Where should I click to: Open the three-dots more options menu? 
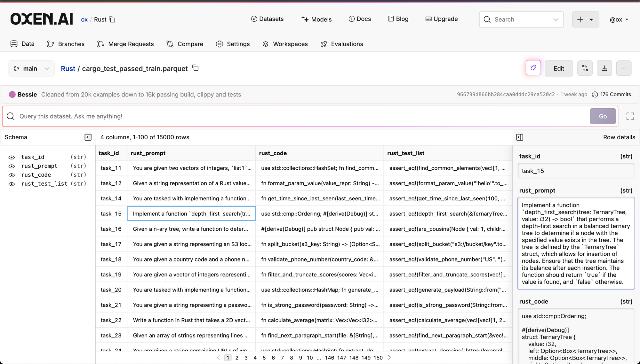pyautogui.click(x=624, y=68)
